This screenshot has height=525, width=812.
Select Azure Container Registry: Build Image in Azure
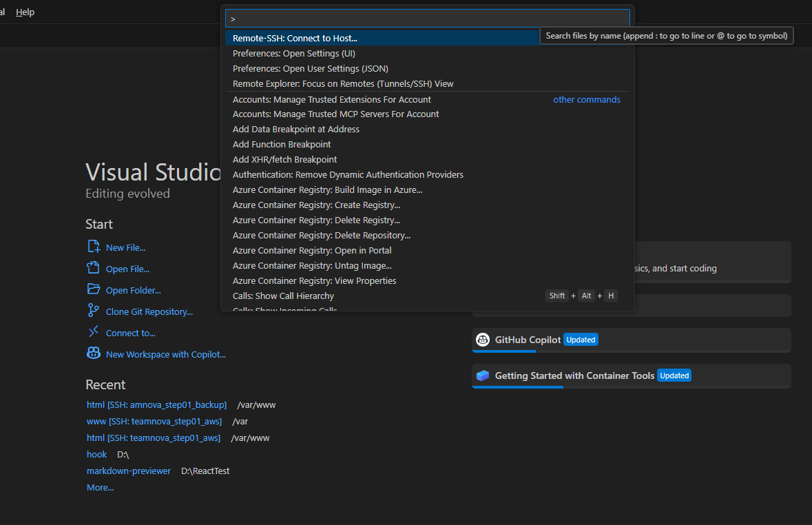[428, 189]
